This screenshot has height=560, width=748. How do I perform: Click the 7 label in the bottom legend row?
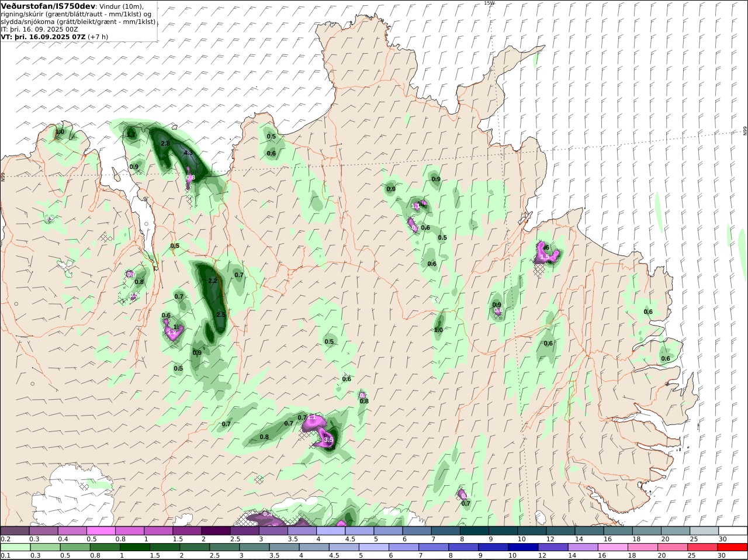pyautogui.click(x=420, y=555)
